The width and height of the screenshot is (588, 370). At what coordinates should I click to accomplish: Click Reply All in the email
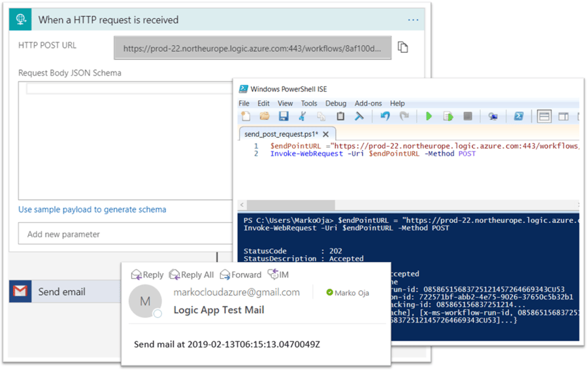(x=191, y=275)
